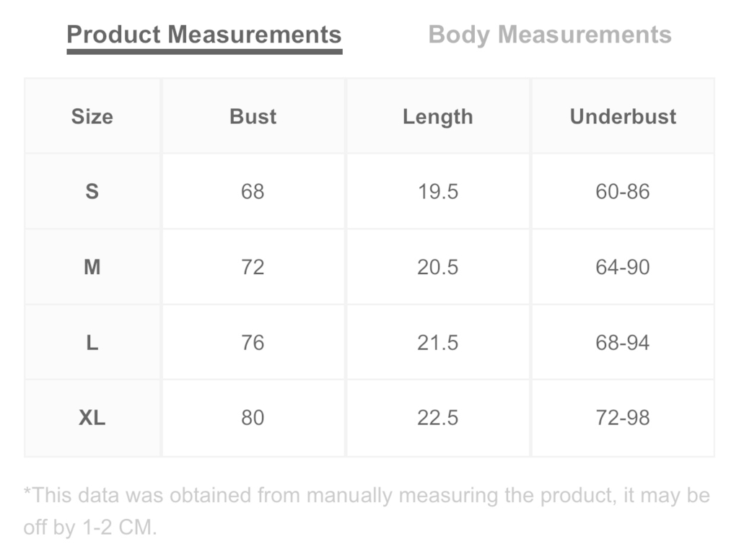Switch to the Body Measurements tab

(x=549, y=35)
